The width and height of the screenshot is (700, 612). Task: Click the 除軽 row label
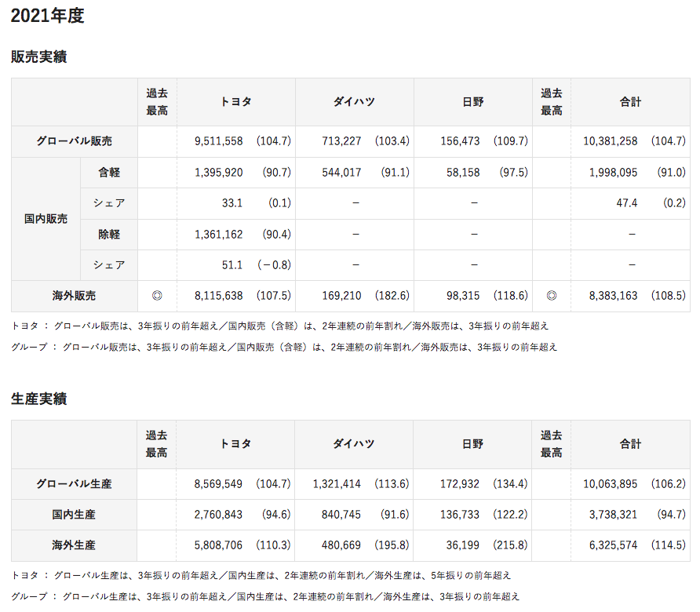point(109,235)
